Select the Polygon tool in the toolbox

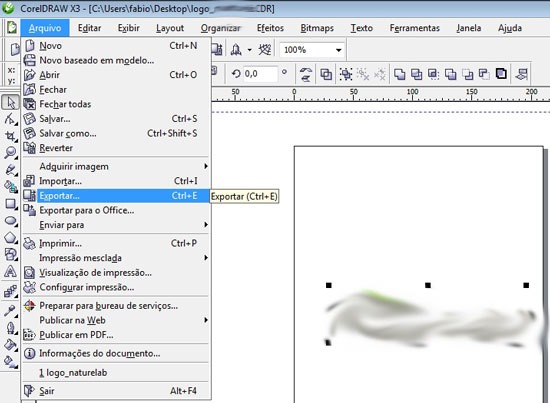11,238
